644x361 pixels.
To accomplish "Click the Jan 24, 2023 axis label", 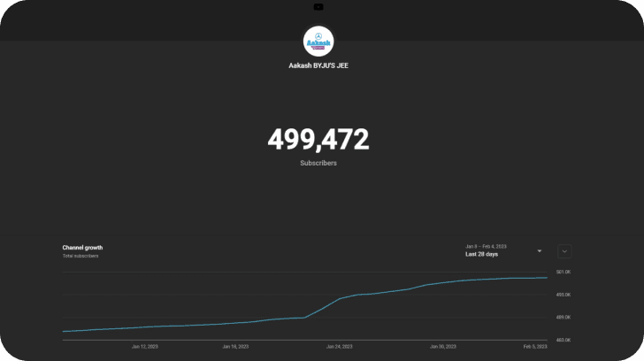I will [x=340, y=347].
